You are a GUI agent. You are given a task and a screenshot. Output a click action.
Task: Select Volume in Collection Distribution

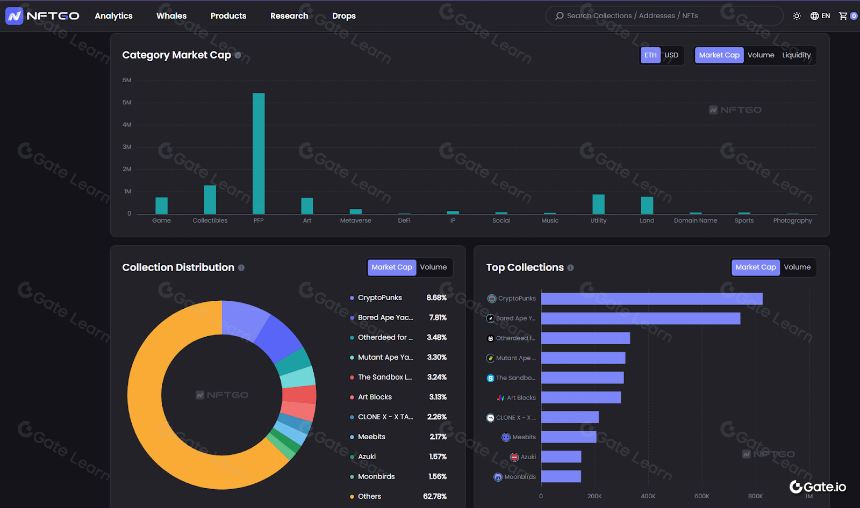[x=433, y=267]
